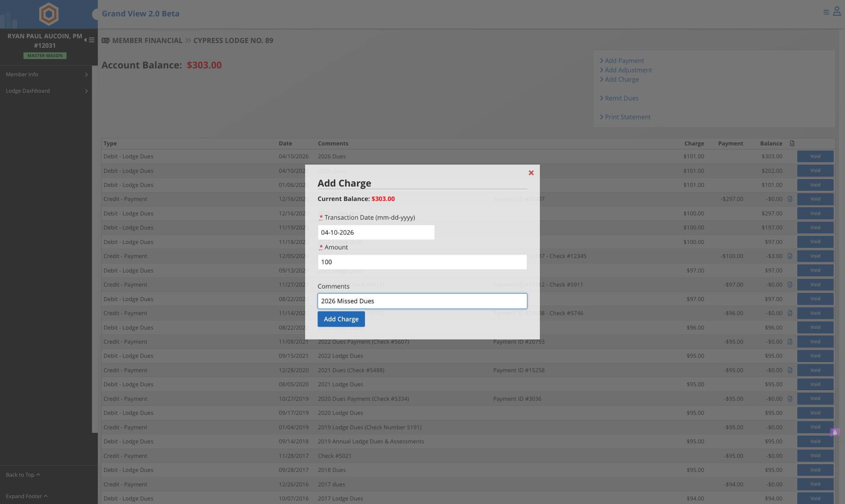
Task: Expand the footer from sidebar bottom
Action: point(27,496)
